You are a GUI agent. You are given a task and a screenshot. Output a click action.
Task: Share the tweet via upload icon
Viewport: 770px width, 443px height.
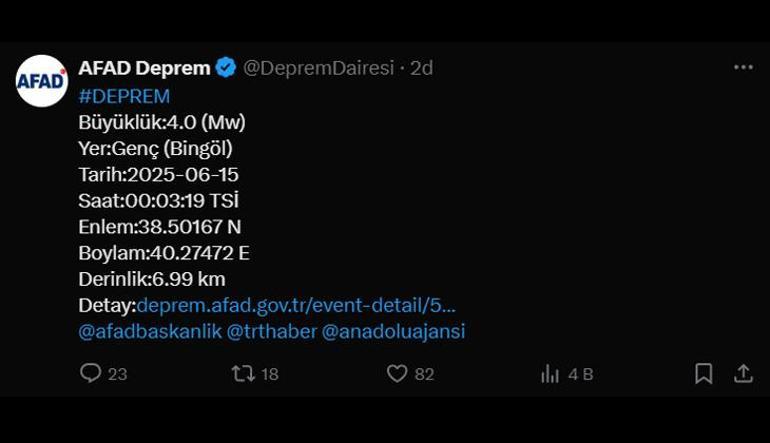(743, 374)
